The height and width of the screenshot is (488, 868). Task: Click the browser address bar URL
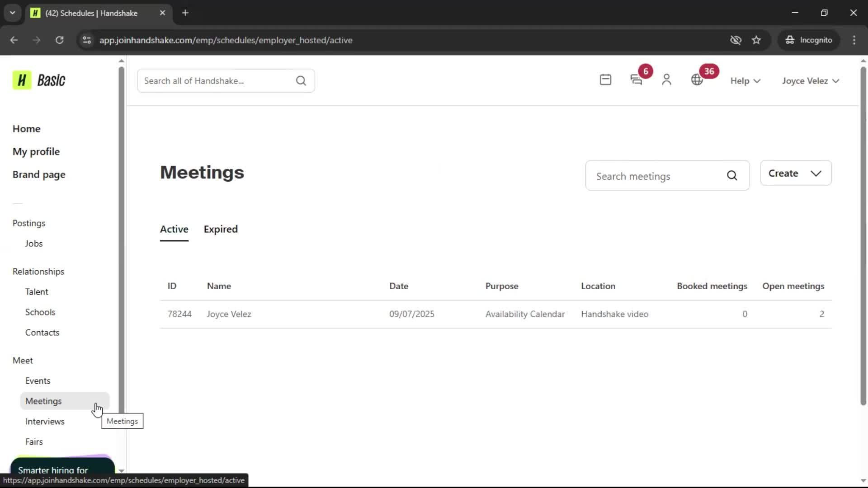click(x=226, y=40)
